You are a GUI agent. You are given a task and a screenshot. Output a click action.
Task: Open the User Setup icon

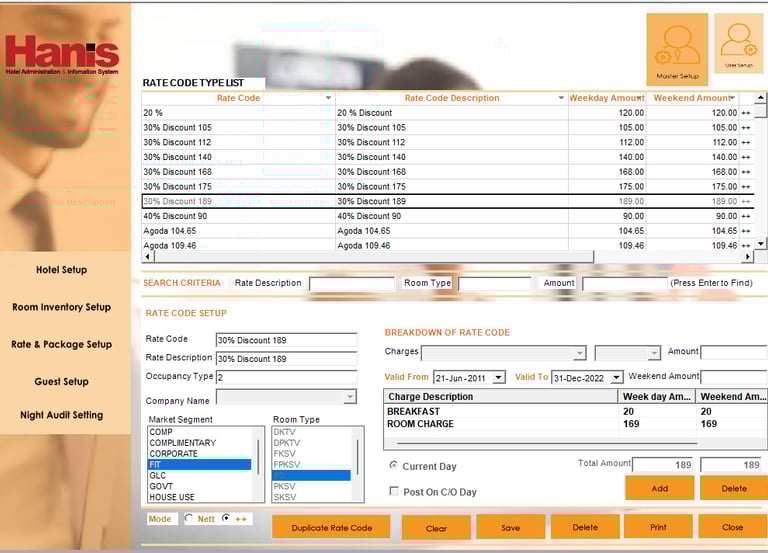pyautogui.click(x=738, y=44)
